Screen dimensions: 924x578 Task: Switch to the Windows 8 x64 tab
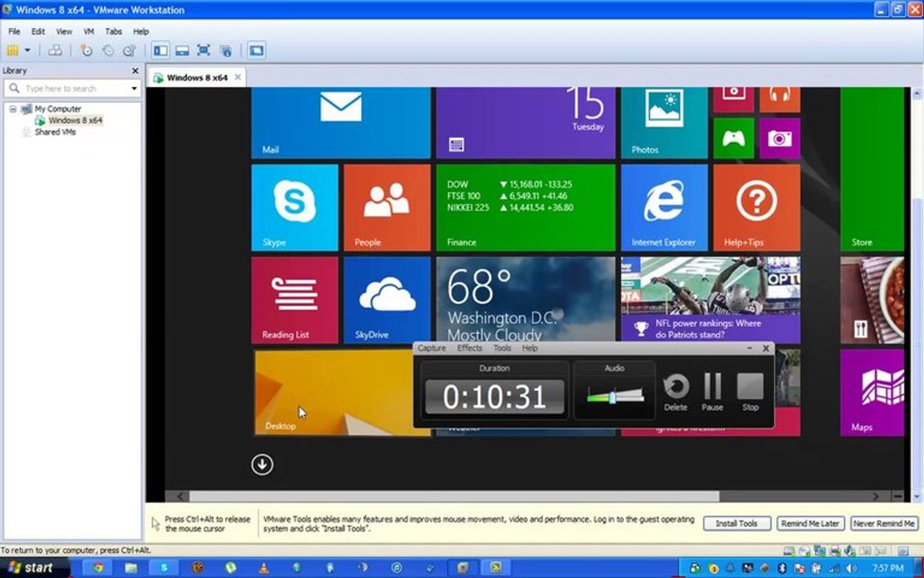[x=197, y=78]
